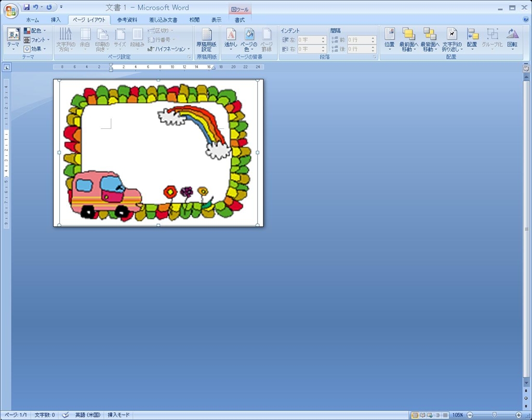Viewport: 532px width, 420px height.
Task: Redo action in Quick Access toolbar
Action: click(x=49, y=7)
